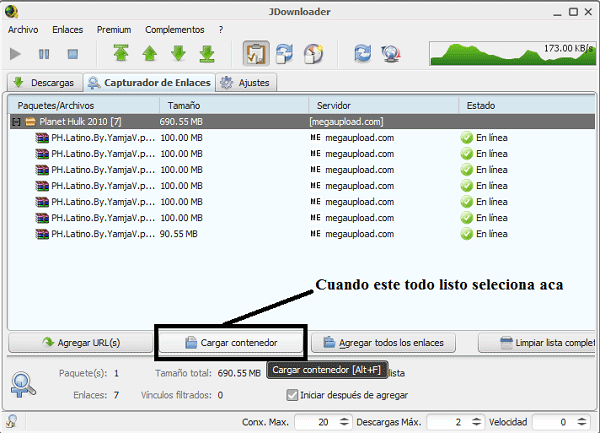Switch to the Ajustes tab
Viewport: 600px width, 433px height.
click(246, 82)
